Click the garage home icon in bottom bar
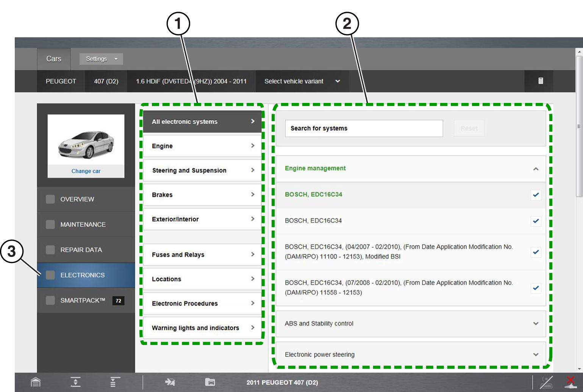 [x=36, y=382]
